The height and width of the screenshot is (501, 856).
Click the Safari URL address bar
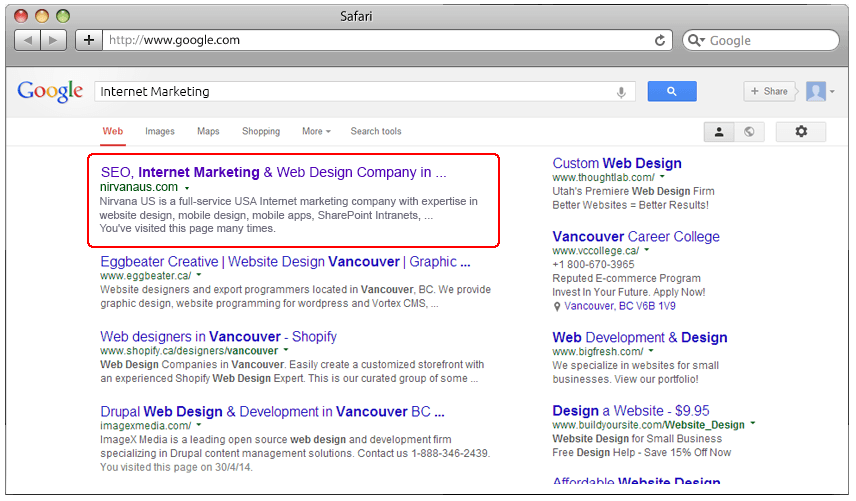coord(380,40)
